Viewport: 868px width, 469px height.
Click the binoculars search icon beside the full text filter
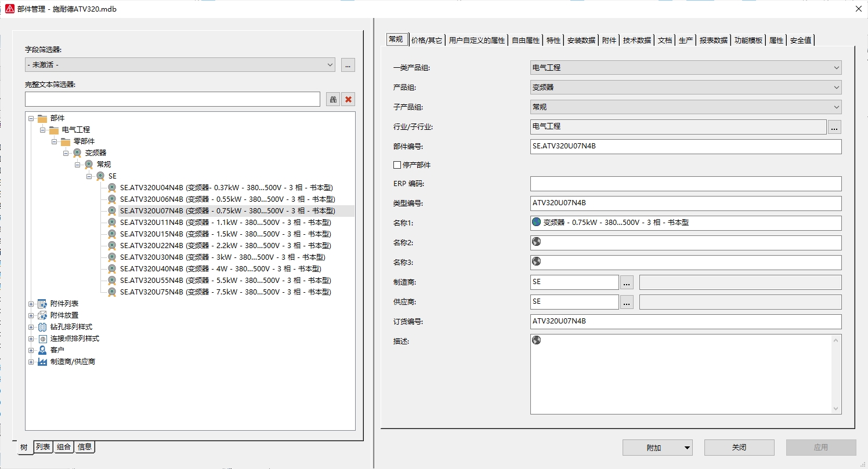pyautogui.click(x=333, y=99)
